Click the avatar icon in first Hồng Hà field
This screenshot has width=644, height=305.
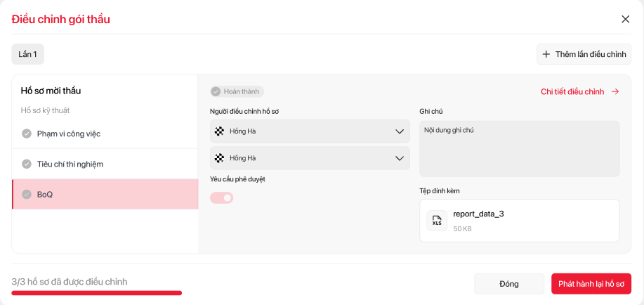[x=220, y=131]
